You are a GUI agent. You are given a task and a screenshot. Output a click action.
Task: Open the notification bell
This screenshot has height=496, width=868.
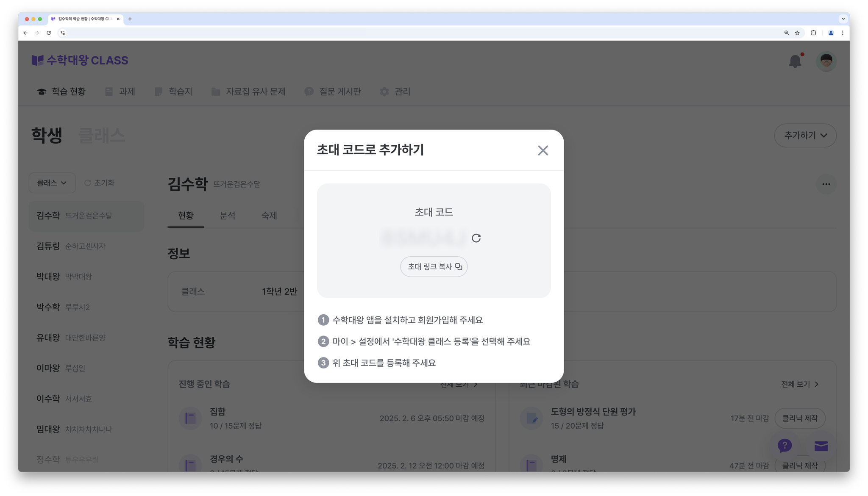796,61
